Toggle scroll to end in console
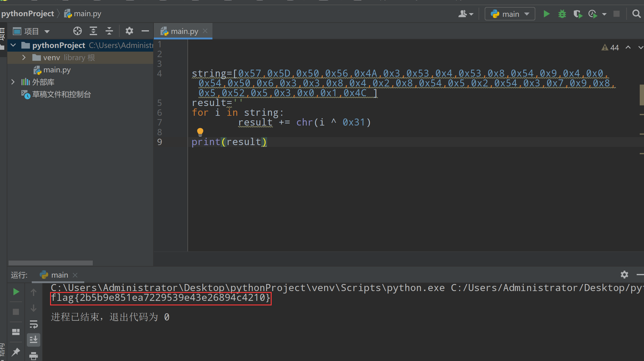The image size is (644, 361). click(34, 340)
